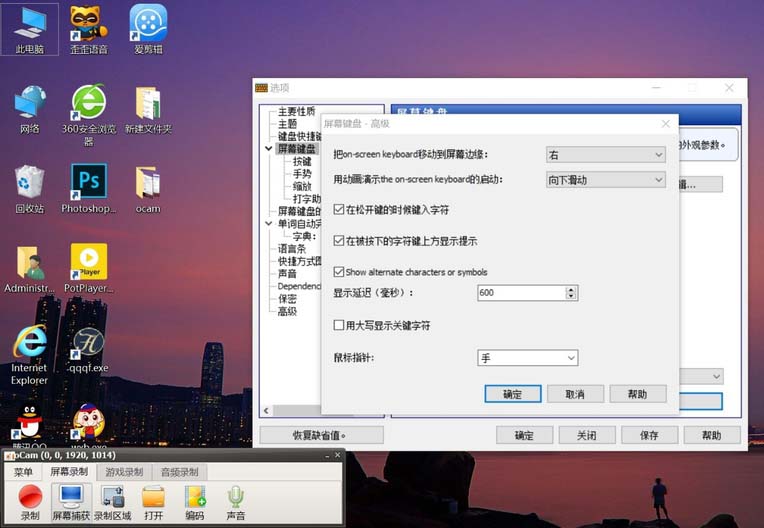Viewport: 764px width, 528px height.
Task: Increase the display delay with spinner up arrow
Action: (x=571, y=289)
